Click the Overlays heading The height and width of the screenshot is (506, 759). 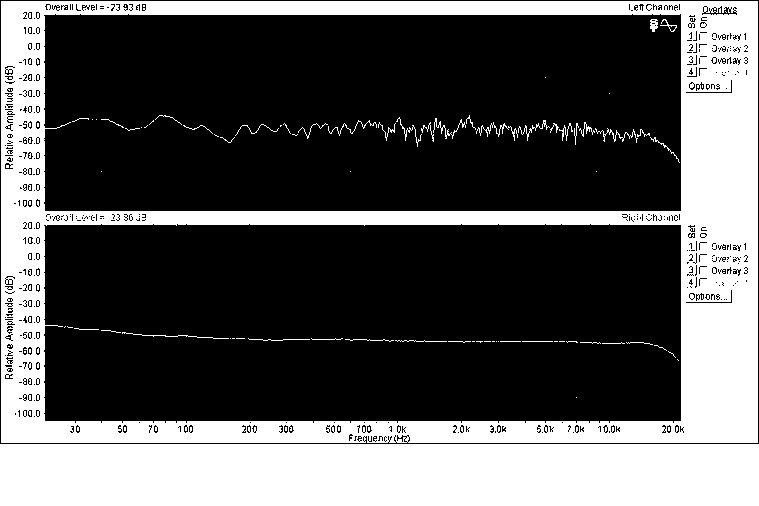(x=719, y=10)
